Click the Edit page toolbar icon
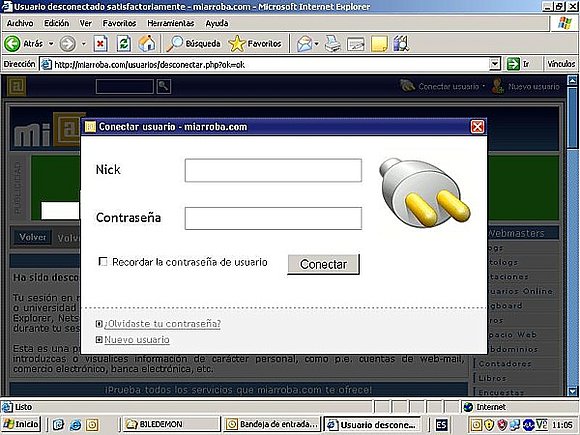Image resolution: width=580 pixels, height=435 pixels. click(355, 44)
